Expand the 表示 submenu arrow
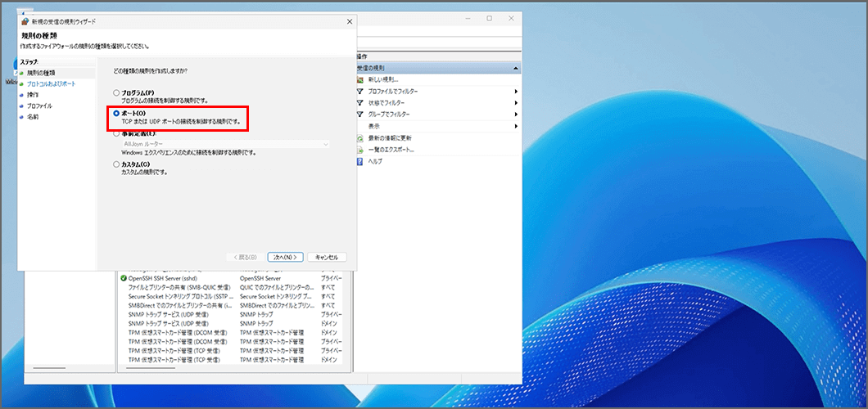The width and height of the screenshot is (868, 409). point(516,126)
